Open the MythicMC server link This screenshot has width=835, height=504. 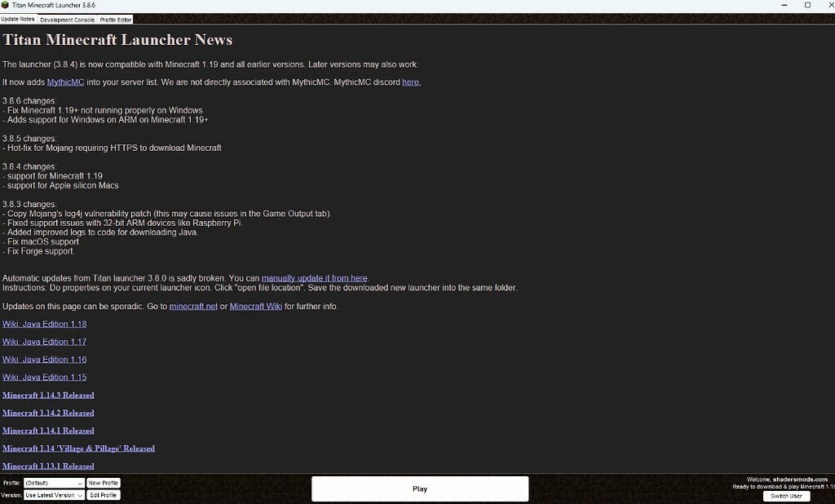(x=65, y=82)
